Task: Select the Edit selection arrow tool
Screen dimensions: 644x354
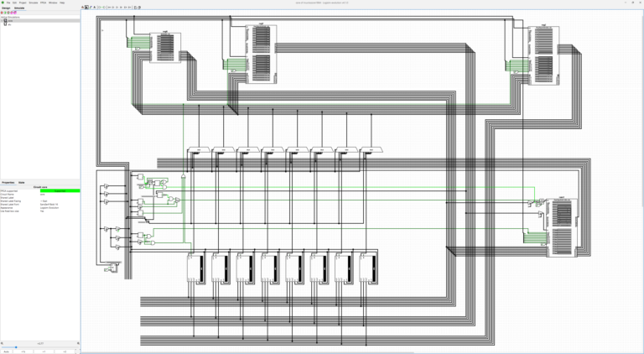Action: [86, 7]
